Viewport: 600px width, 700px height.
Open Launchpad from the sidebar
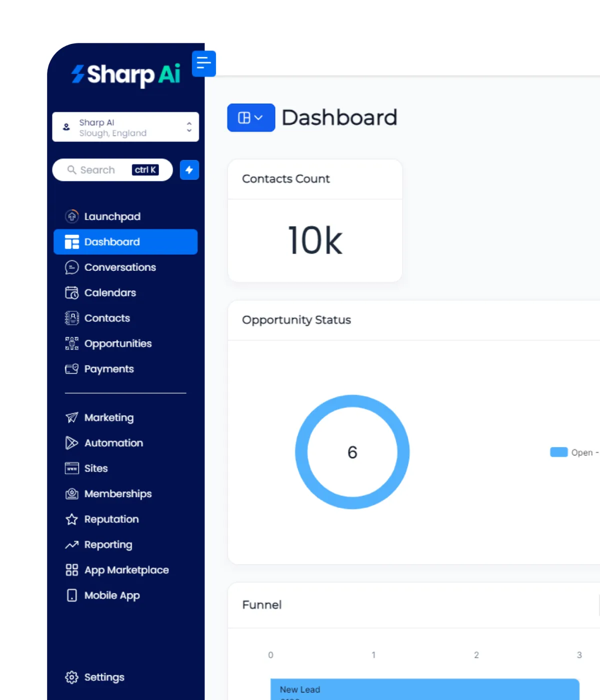pos(125,216)
